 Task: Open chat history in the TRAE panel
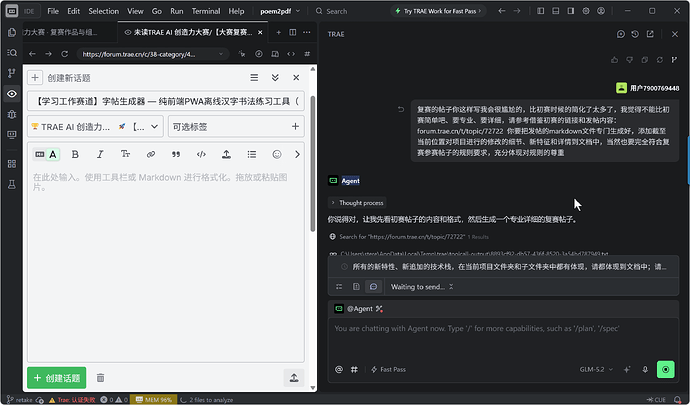click(x=635, y=34)
